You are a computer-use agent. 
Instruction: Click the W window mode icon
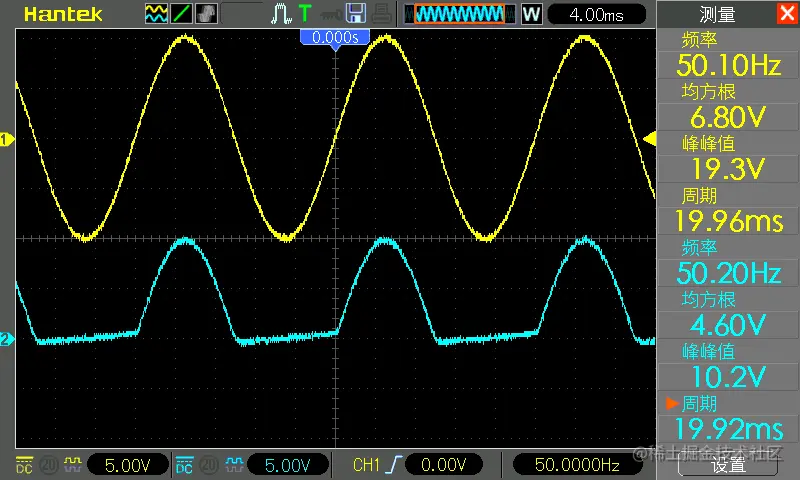(x=531, y=14)
